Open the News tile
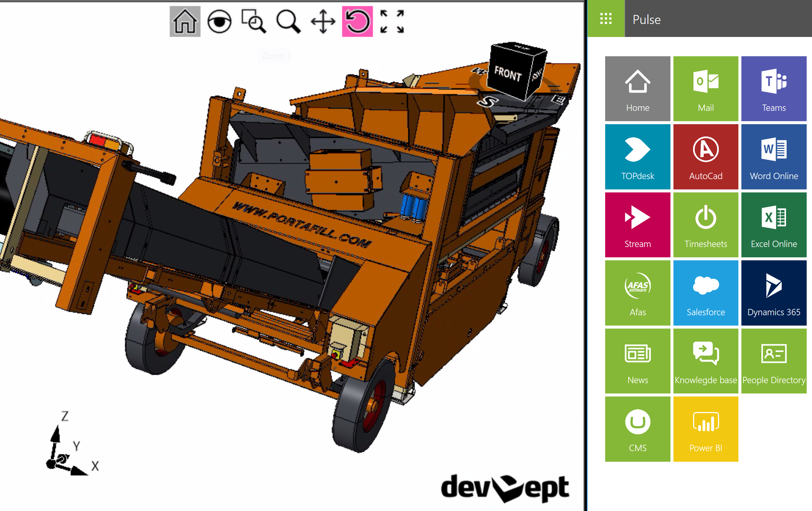This screenshot has height=511, width=812. [638, 361]
